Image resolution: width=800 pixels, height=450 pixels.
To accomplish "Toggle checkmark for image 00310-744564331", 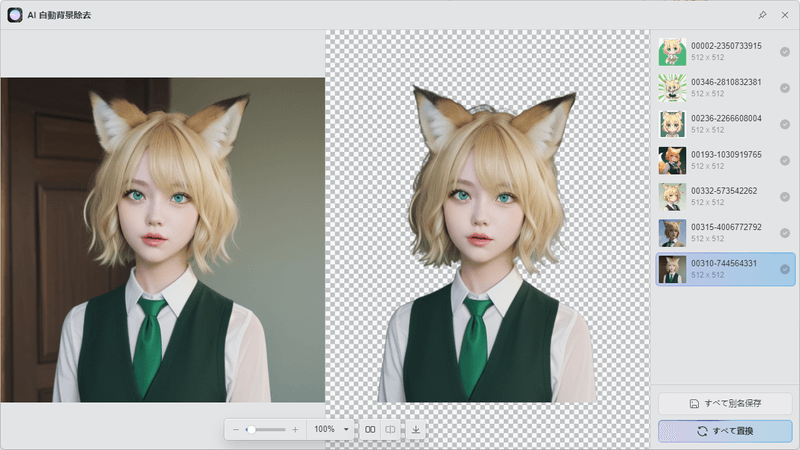I will pos(785,269).
